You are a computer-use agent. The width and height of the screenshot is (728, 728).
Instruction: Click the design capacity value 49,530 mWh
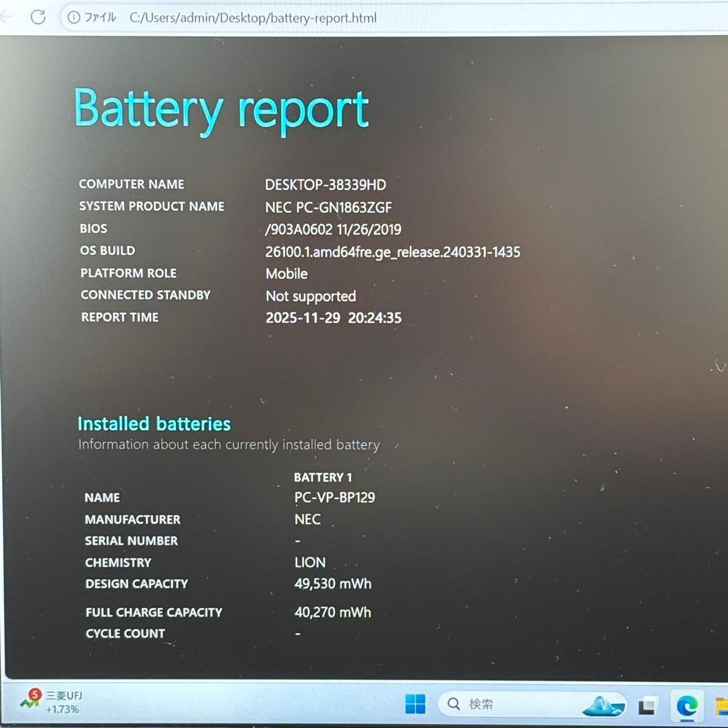click(x=332, y=584)
